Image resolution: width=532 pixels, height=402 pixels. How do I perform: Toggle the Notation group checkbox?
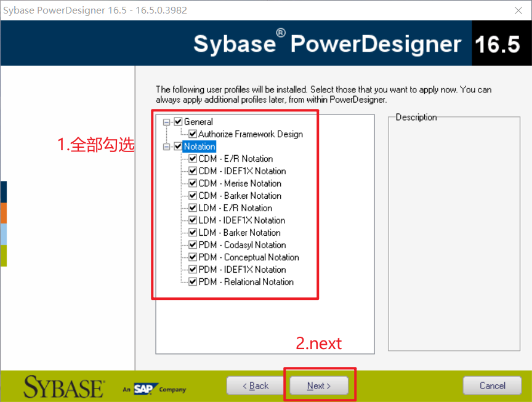click(x=178, y=147)
